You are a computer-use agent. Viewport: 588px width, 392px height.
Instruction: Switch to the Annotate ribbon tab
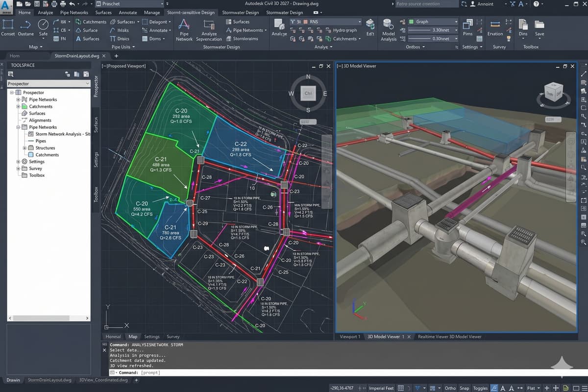(x=127, y=12)
